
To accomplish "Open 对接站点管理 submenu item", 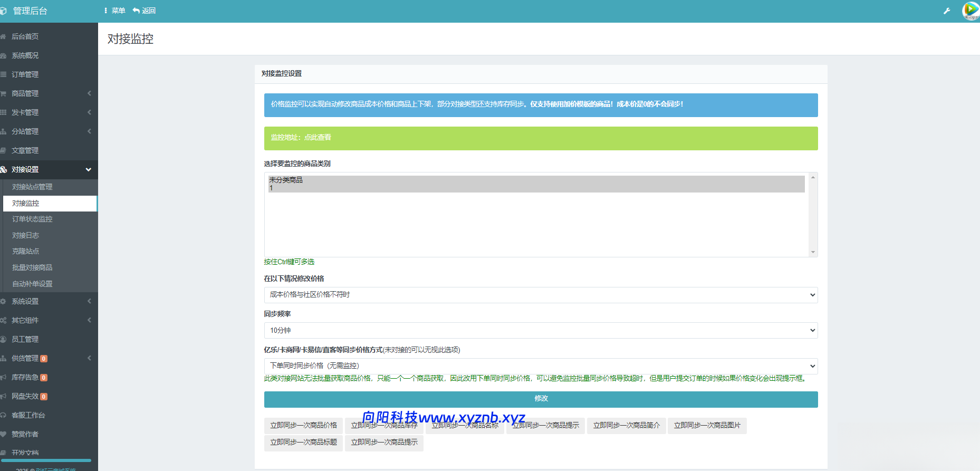I will click(50, 187).
